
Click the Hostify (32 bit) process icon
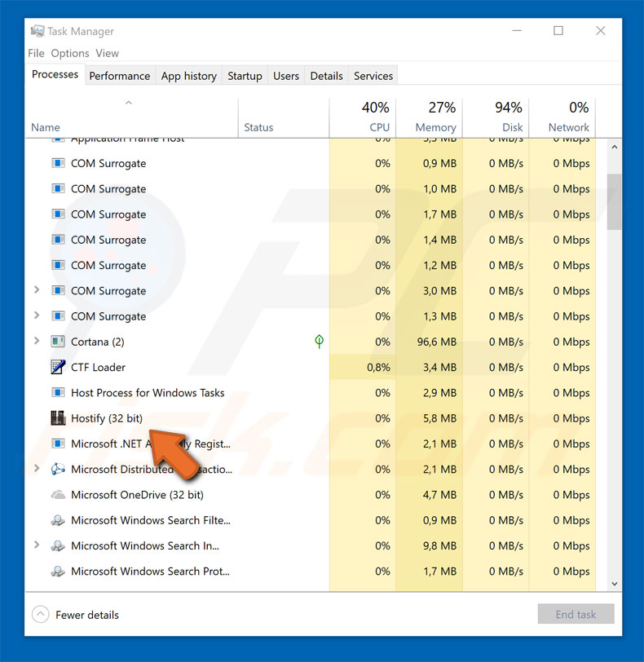(58, 418)
